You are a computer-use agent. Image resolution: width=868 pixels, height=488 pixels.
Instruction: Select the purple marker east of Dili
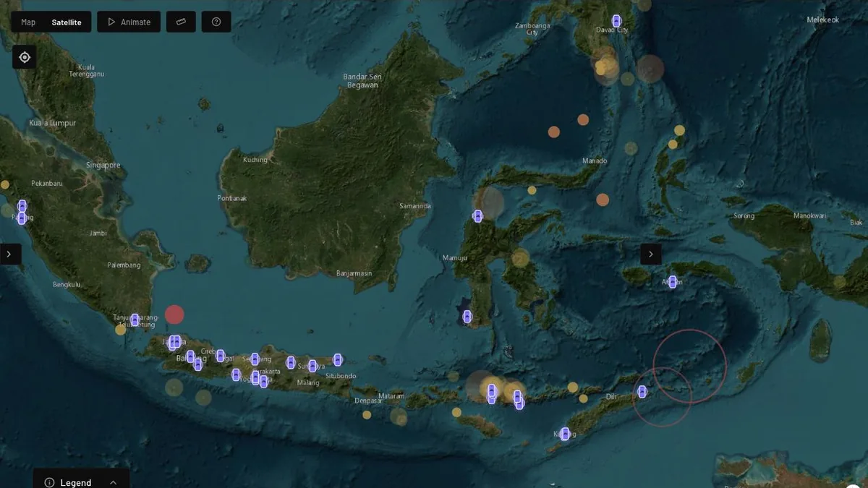click(x=642, y=392)
